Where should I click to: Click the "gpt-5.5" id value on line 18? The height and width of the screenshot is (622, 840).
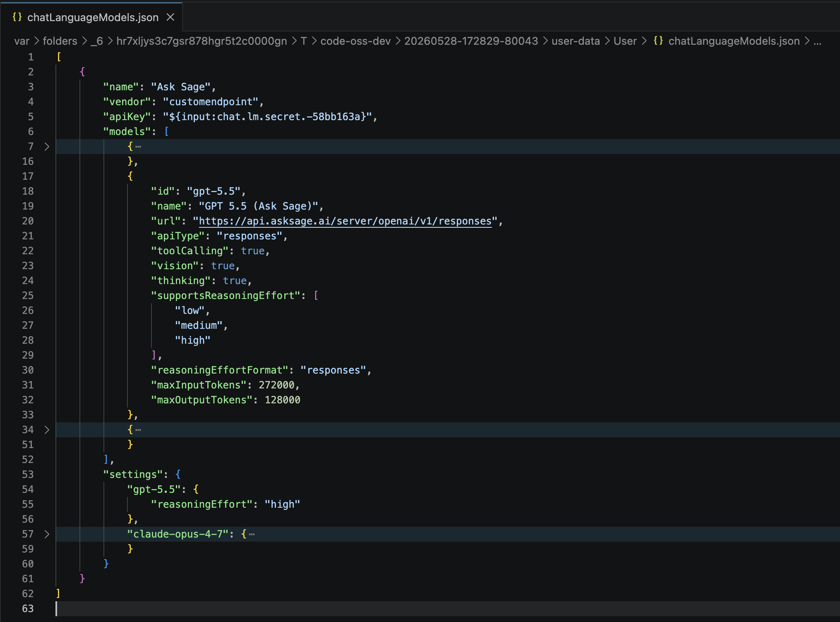pos(214,191)
